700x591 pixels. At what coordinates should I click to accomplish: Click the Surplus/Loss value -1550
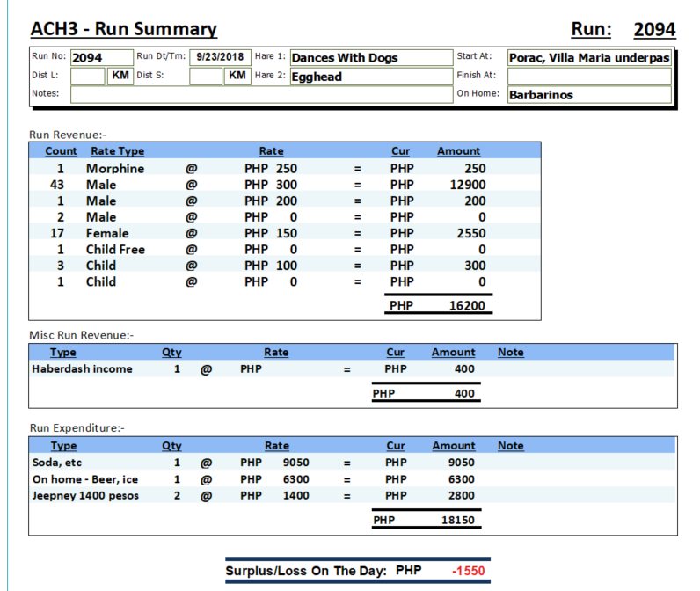pyautogui.click(x=469, y=571)
